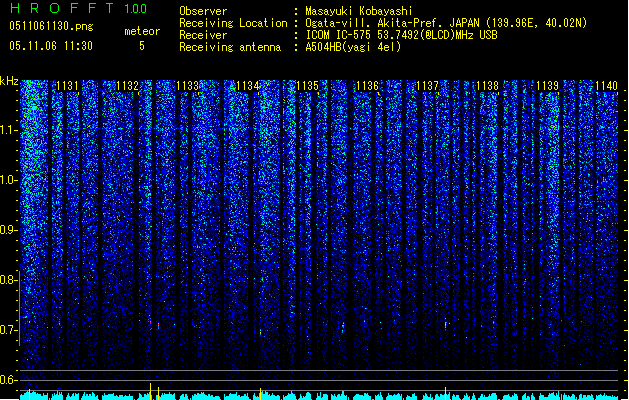Click the Receiver field label
Viewport: 629px width, 400px height.
203,35
